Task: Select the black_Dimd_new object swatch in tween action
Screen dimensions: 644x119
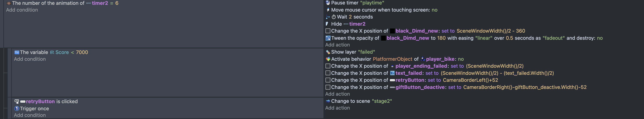Action: coord(383,38)
